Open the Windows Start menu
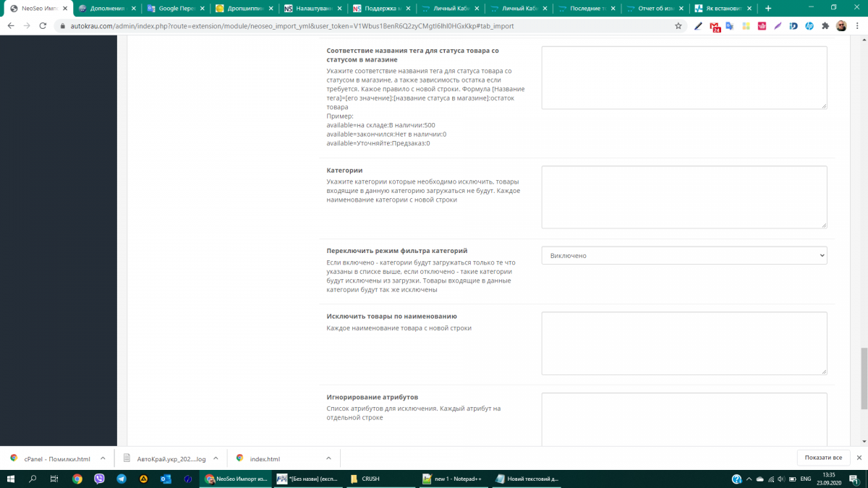This screenshot has height=488, width=868. coord(11,479)
